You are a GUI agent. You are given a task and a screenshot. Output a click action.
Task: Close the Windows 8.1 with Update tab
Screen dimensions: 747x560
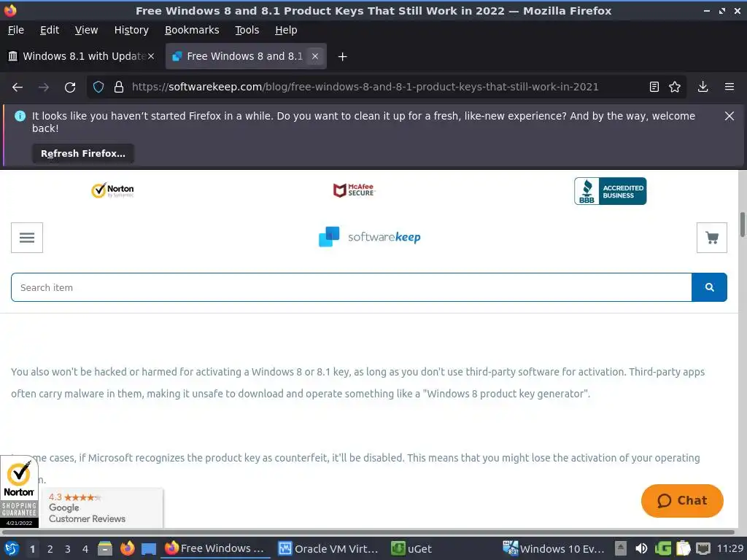151,56
